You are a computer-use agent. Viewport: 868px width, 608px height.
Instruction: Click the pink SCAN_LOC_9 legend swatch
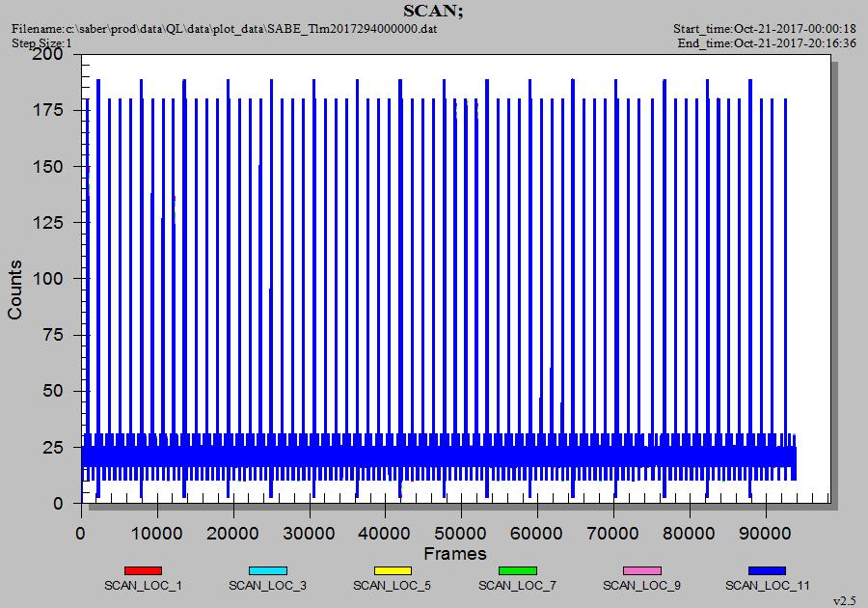click(642, 571)
